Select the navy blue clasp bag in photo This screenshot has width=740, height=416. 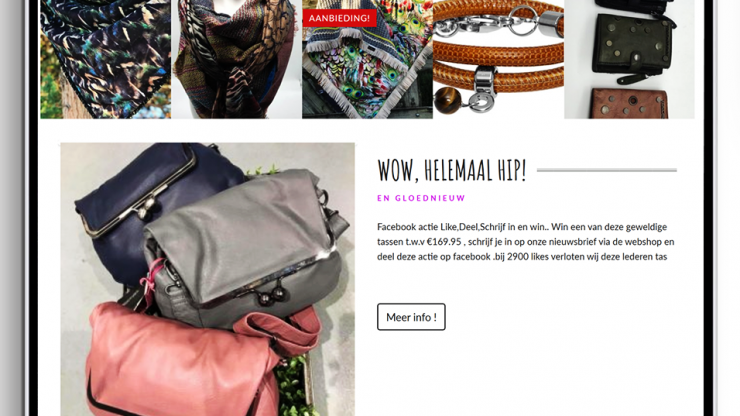pos(151,208)
